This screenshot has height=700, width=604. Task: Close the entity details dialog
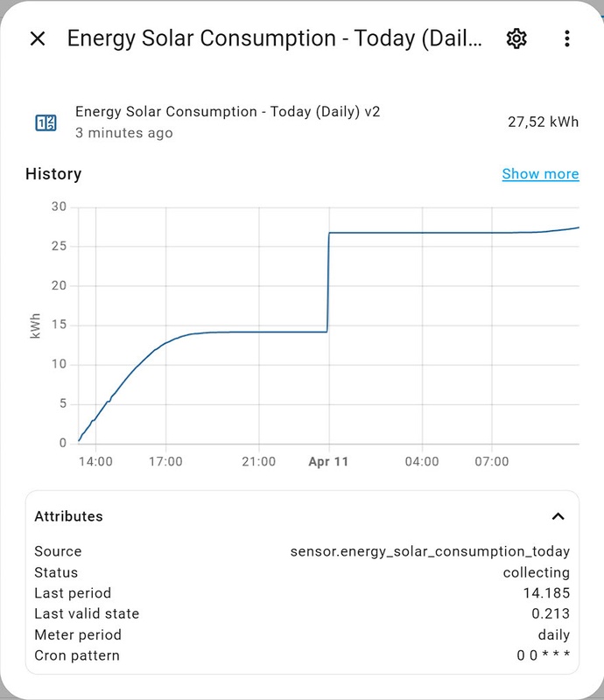click(x=38, y=38)
